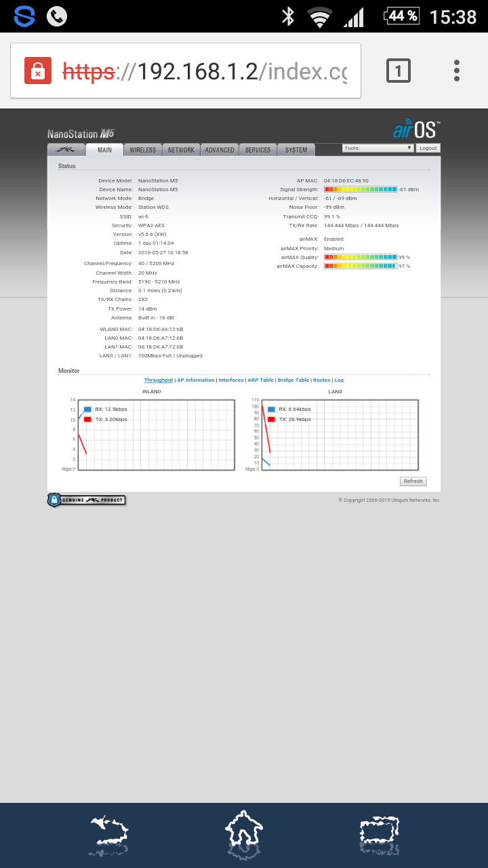
Task: Go to the SERVICES tab
Action: pos(258,150)
